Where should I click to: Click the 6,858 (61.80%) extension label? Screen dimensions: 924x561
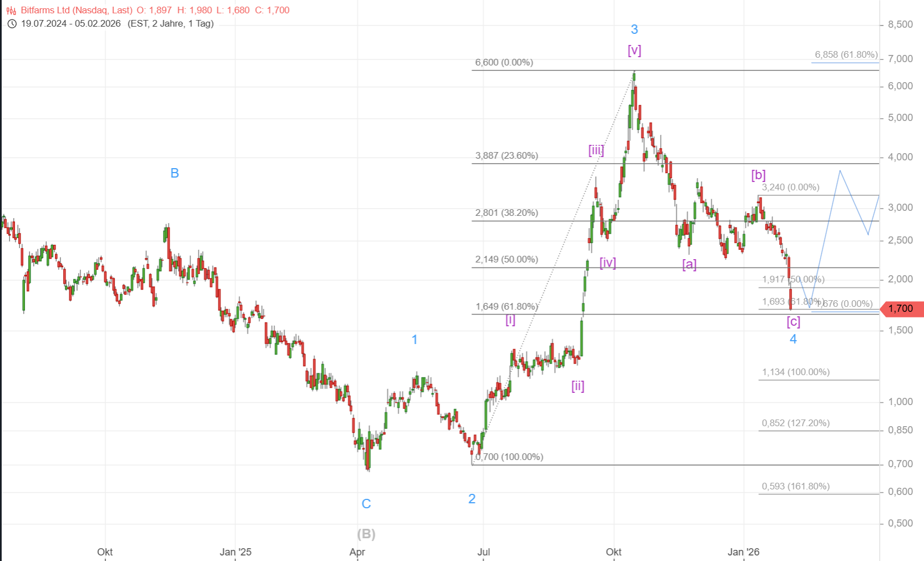(846, 55)
